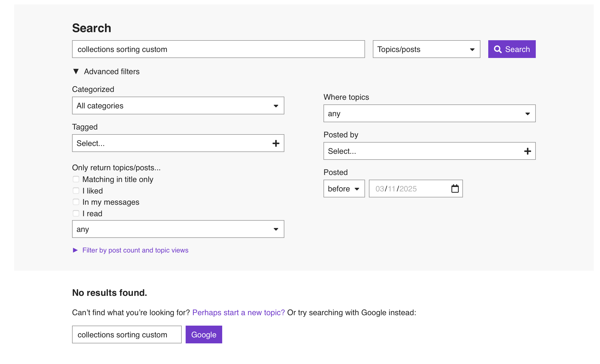Click the Posted date input field
This screenshot has height=364, width=600.
(410, 189)
